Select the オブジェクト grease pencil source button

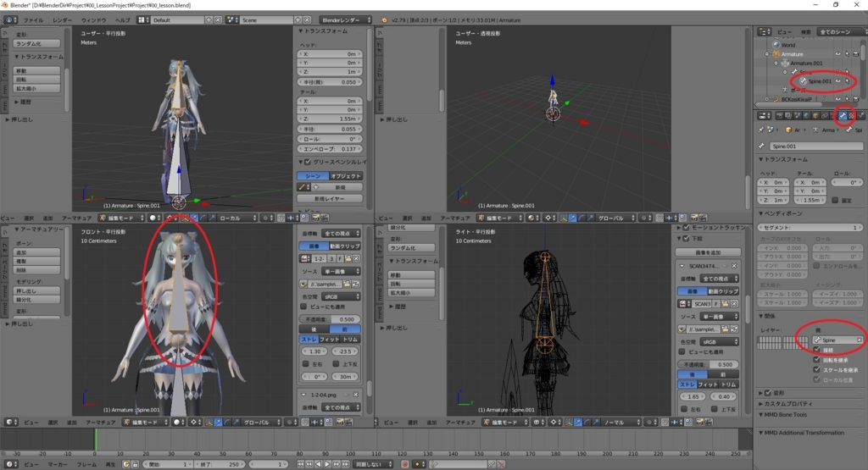point(346,176)
